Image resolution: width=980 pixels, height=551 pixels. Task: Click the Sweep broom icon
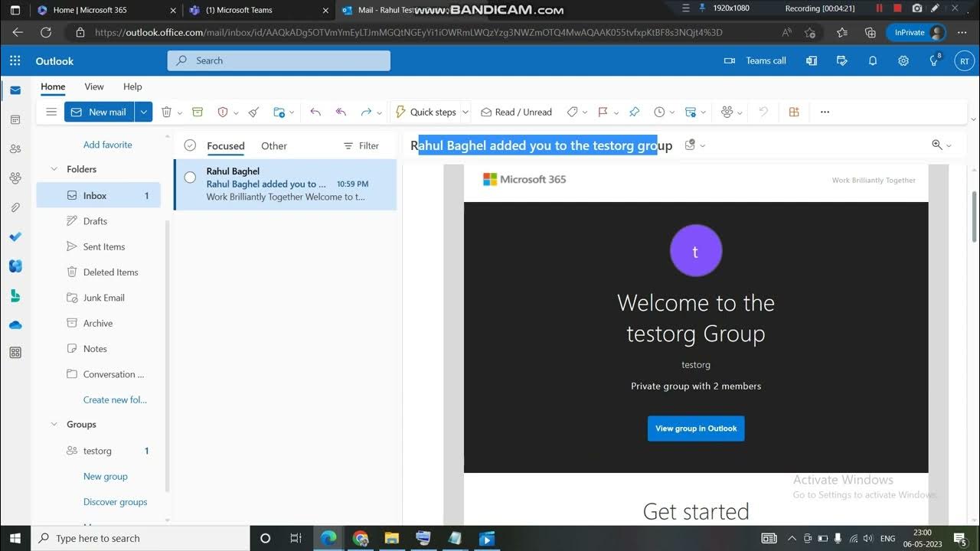pos(254,112)
